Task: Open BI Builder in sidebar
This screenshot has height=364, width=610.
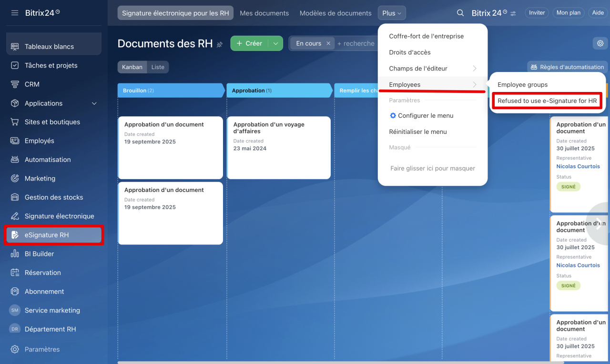Action: (x=39, y=254)
